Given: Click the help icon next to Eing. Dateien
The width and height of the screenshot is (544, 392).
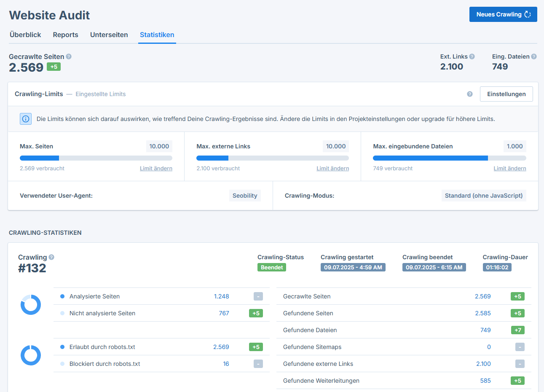Looking at the screenshot, I should click(534, 56).
